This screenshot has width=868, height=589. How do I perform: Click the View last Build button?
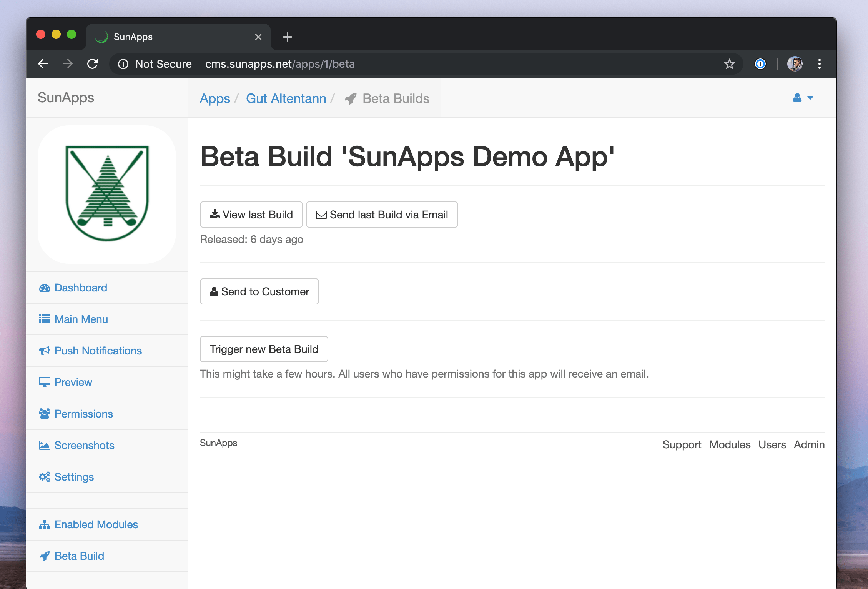[251, 215]
